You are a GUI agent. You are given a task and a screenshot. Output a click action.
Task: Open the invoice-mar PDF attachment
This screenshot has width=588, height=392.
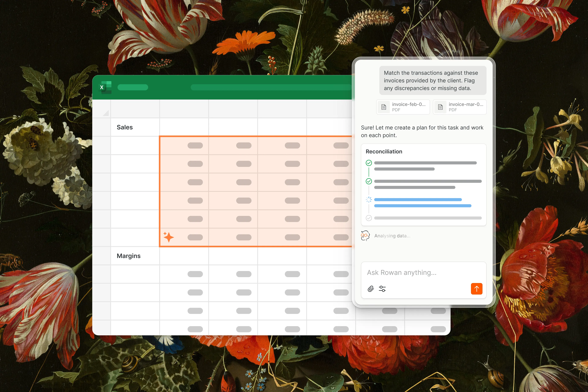460,107
